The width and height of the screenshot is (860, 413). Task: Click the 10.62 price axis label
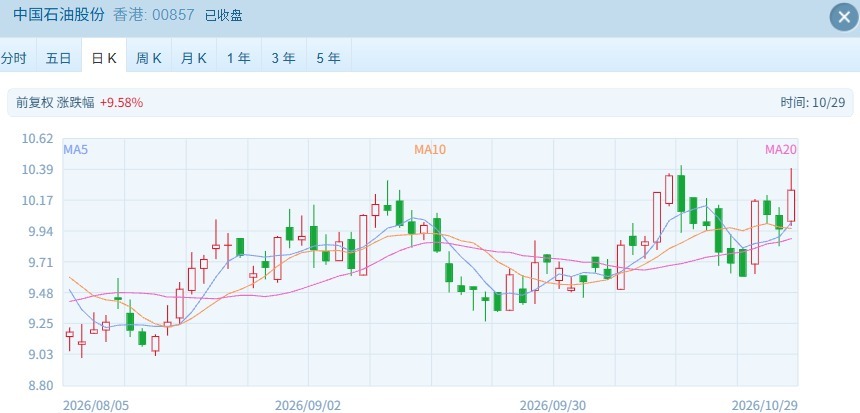pyautogui.click(x=37, y=138)
